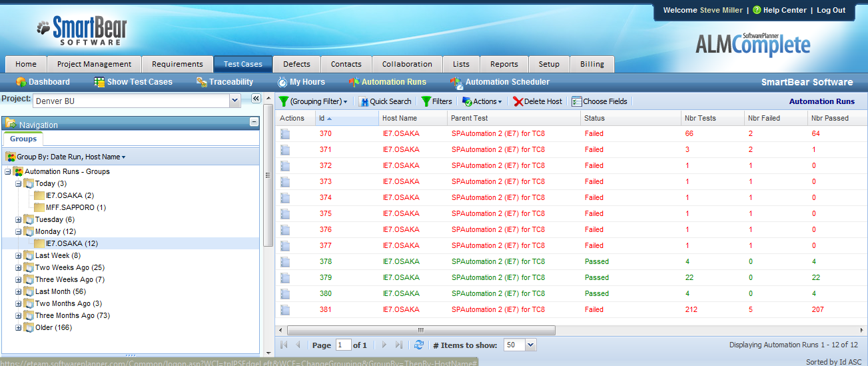Select MFF.SAPPORO (1) tree item
Image resolution: width=868 pixels, height=366 pixels.
click(75, 207)
